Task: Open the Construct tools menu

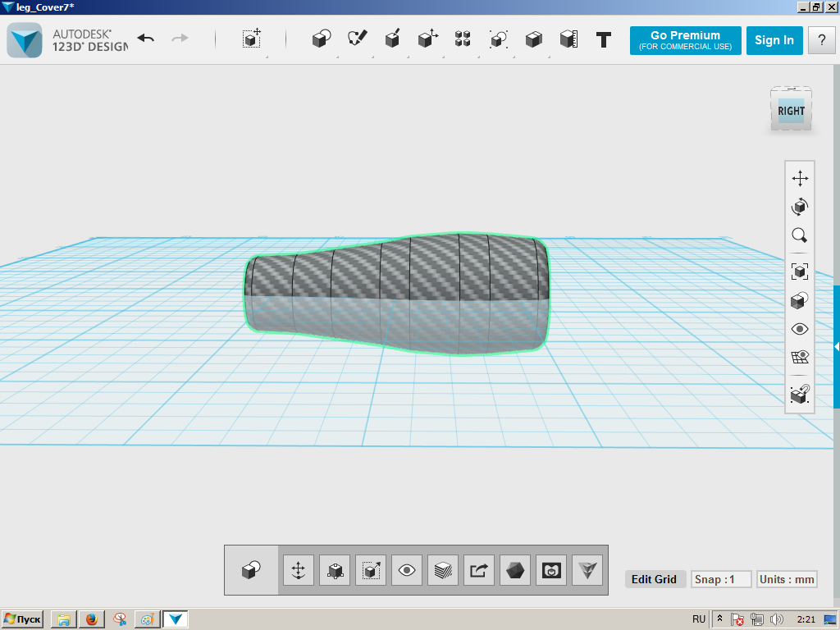Action: [392, 39]
